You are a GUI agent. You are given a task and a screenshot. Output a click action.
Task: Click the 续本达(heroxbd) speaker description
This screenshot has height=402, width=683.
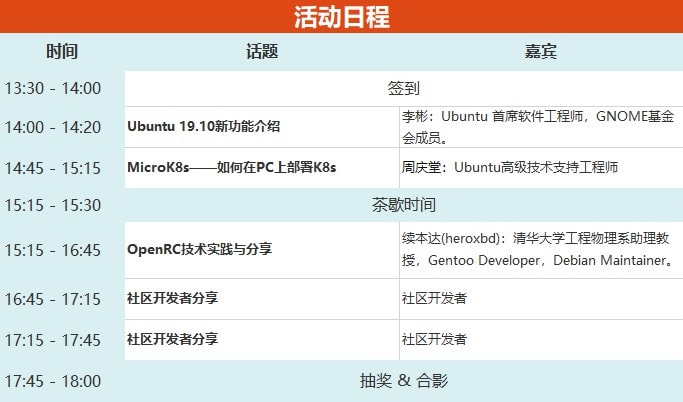tap(538, 249)
